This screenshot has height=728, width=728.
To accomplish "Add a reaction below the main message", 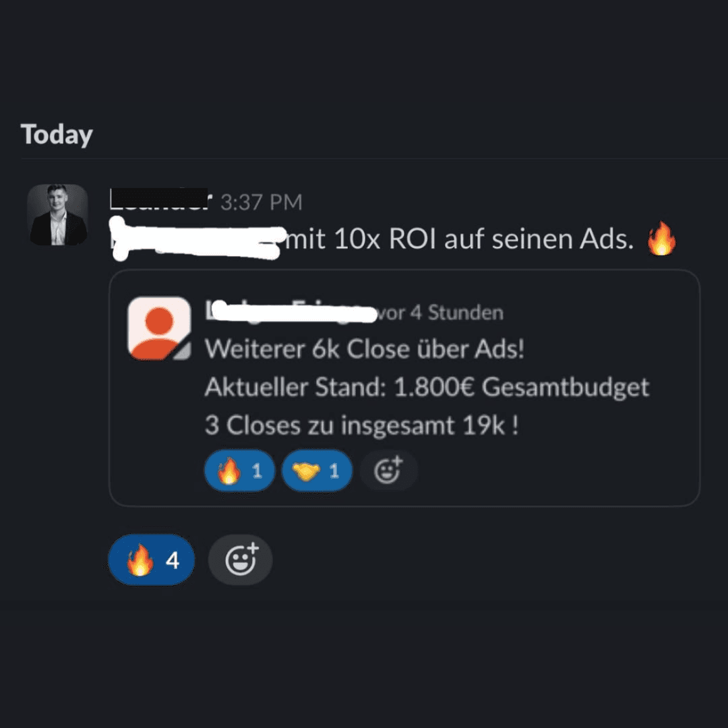I will 240,559.
